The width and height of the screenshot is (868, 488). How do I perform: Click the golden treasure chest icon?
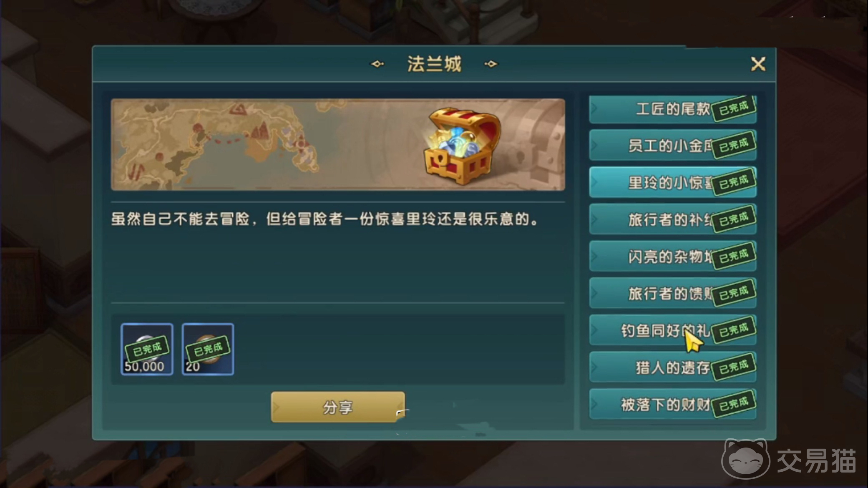[462, 146]
